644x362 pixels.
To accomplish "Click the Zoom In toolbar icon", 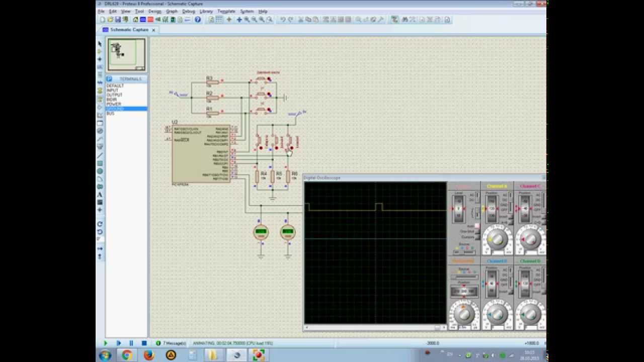I will point(247,20).
